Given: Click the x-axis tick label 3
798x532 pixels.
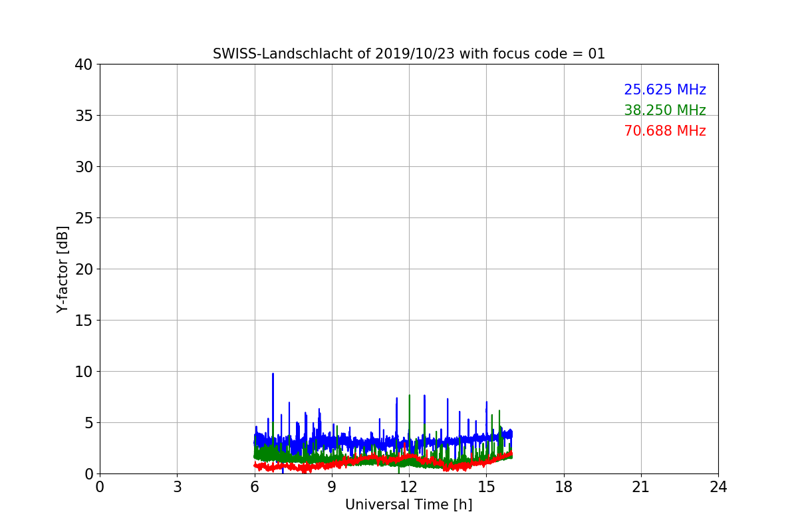Looking at the screenshot, I should tap(177, 487).
